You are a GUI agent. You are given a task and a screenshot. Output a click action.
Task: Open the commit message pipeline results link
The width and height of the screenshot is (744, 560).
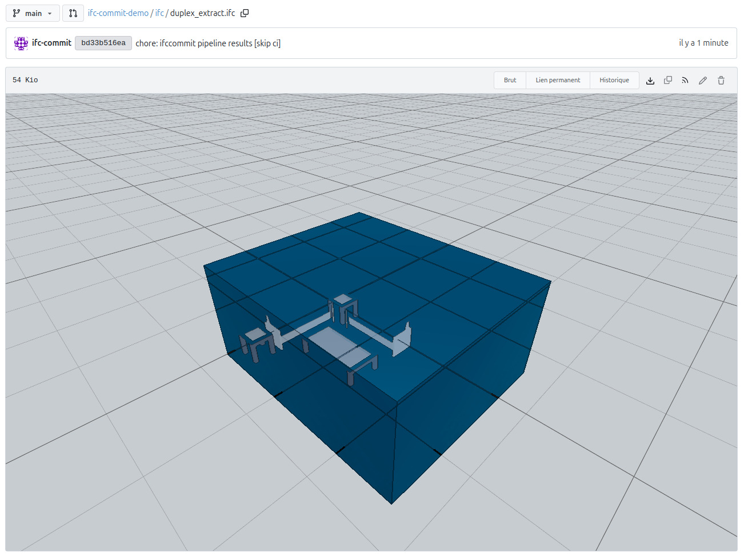(208, 43)
